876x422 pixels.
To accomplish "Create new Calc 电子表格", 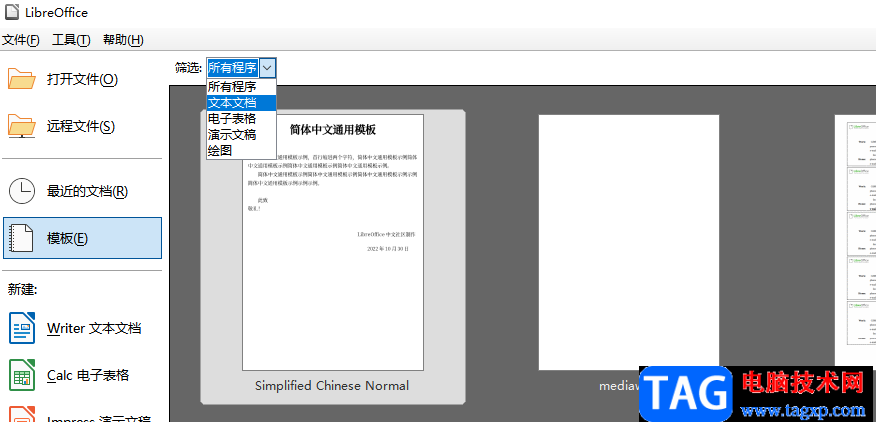I will click(88, 376).
